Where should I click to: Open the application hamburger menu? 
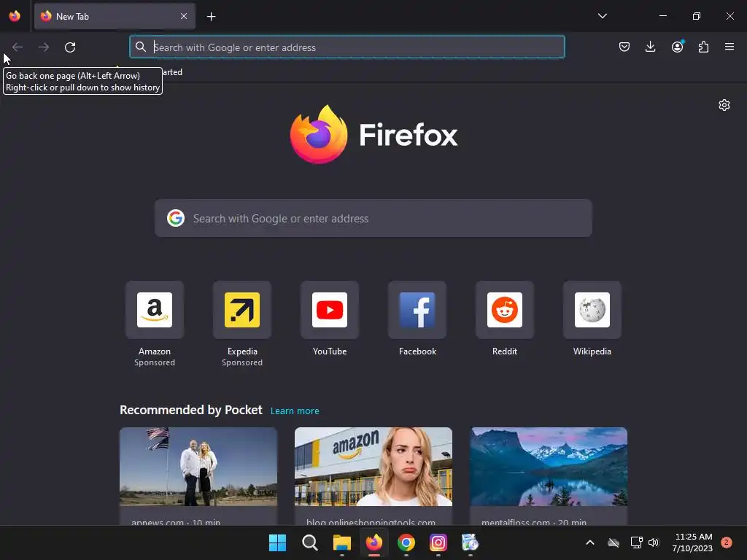click(729, 47)
